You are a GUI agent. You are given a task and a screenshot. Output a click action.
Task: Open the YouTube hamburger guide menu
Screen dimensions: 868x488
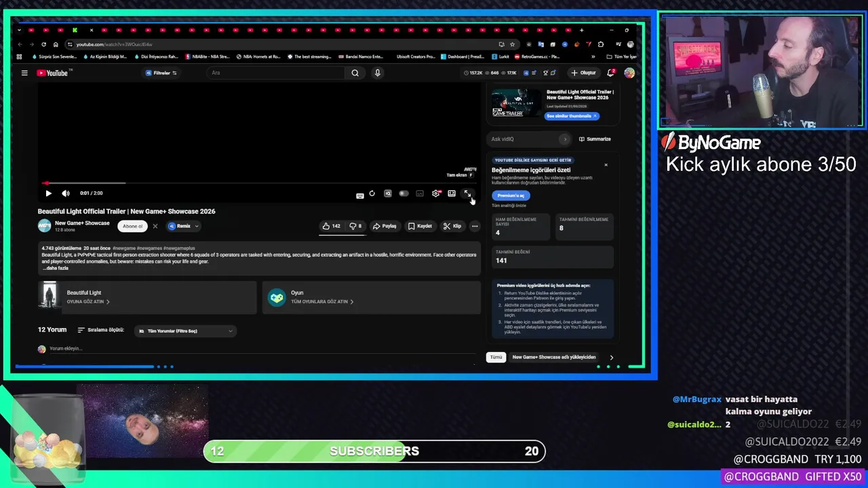[24, 73]
